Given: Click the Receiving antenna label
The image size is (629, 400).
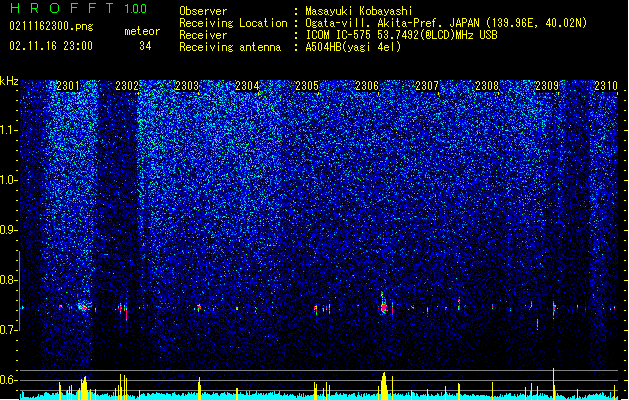Looking at the screenshot, I should coord(230,47).
